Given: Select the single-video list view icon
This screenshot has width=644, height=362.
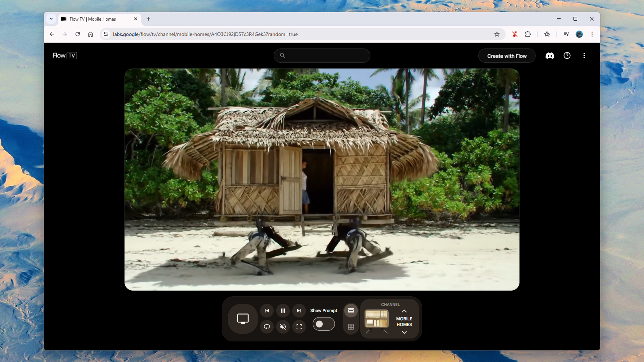Looking at the screenshot, I should pyautogui.click(x=351, y=311).
